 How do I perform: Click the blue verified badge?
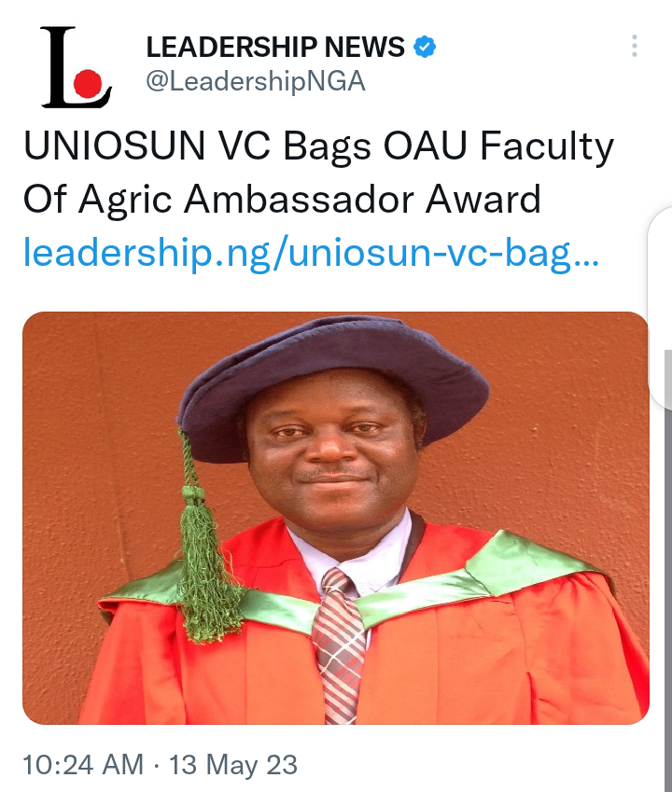[425, 47]
